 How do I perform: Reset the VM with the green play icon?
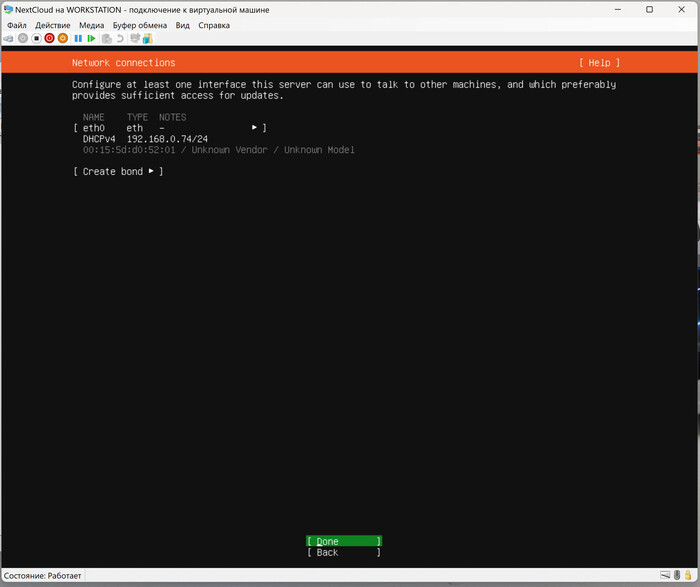tap(92, 39)
